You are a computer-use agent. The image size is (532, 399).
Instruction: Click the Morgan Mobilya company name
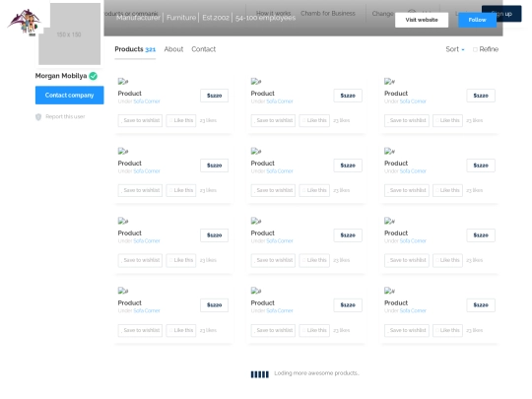click(x=61, y=76)
